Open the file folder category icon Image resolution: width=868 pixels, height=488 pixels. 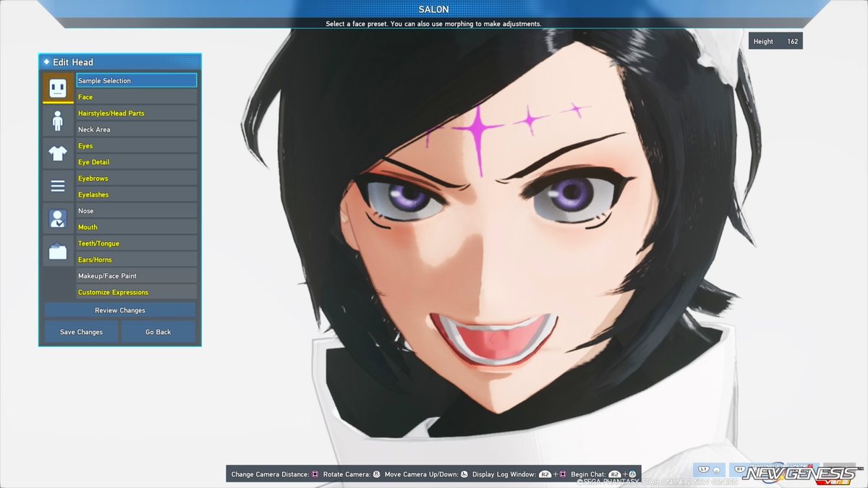click(58, 251)
